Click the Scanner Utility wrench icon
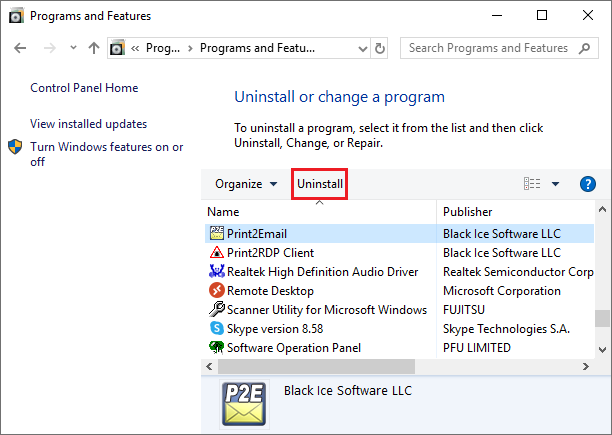 coord(217,309)
